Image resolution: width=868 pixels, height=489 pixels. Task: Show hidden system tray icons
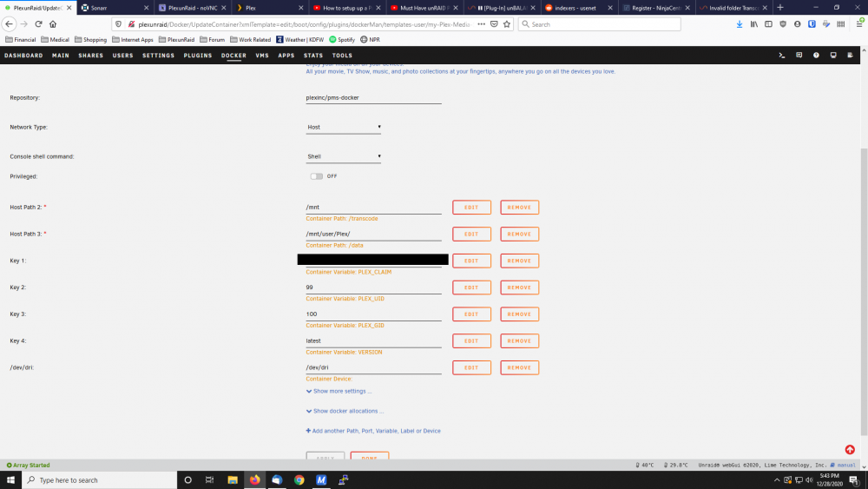point(777,480)
